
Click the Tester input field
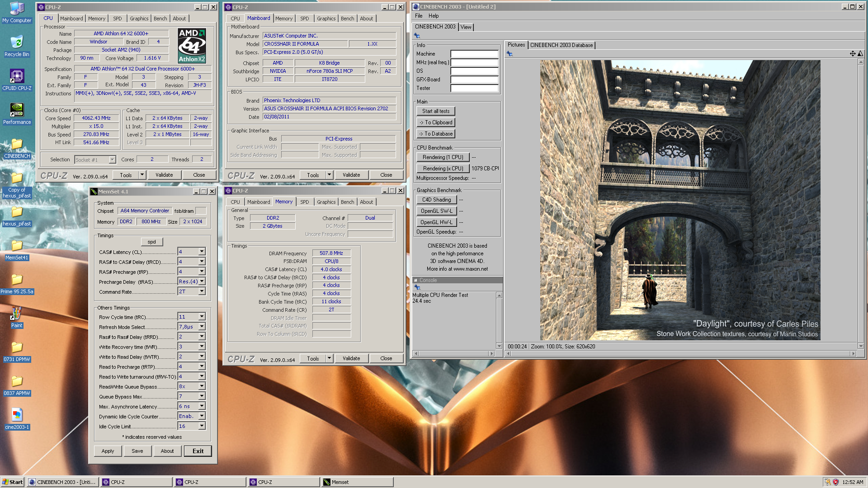[475, 88]
